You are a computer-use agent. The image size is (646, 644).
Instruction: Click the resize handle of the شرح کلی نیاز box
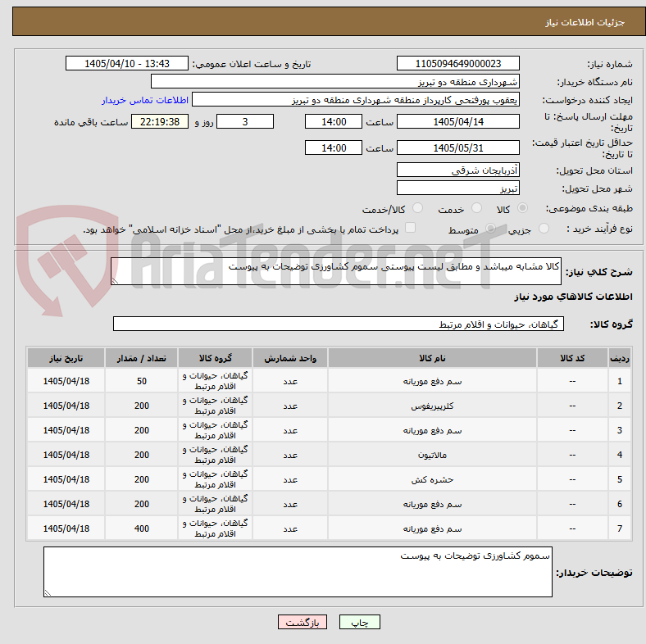(115, 281)
